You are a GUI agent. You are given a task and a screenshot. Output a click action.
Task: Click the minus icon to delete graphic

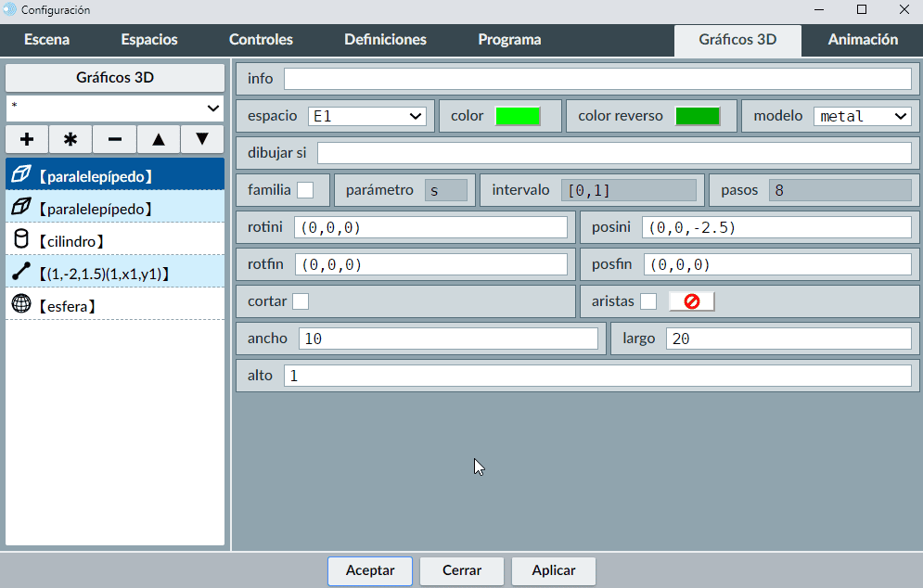(115, 139)
